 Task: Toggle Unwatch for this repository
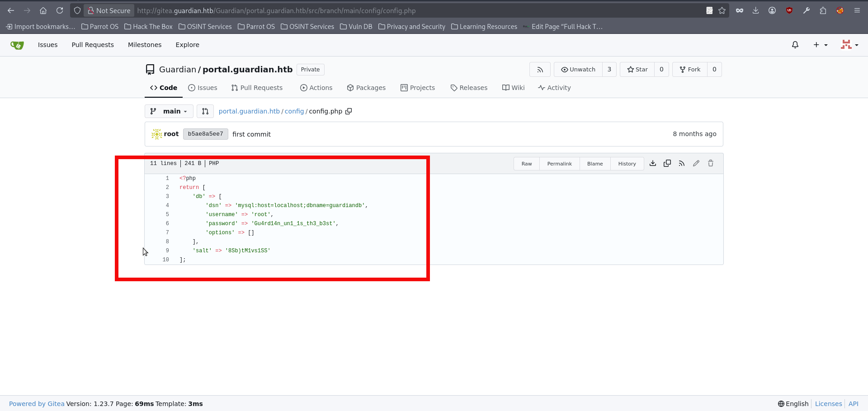point(578,70)
